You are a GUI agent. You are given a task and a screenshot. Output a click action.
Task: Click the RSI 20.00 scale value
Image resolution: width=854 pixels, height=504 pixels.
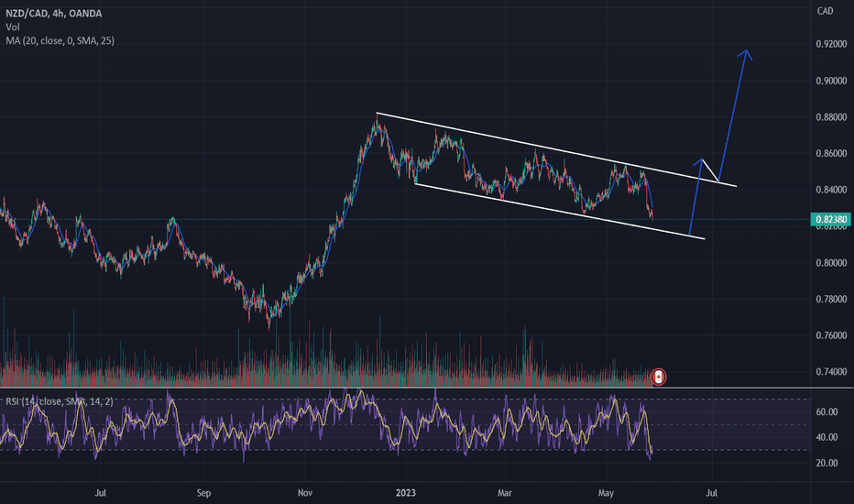point(827,463)
